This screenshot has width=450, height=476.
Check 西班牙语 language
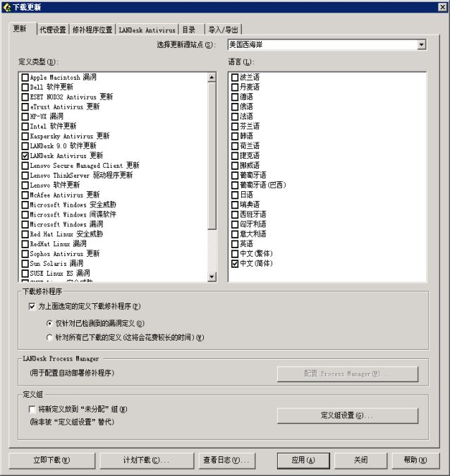coord(235,214)
